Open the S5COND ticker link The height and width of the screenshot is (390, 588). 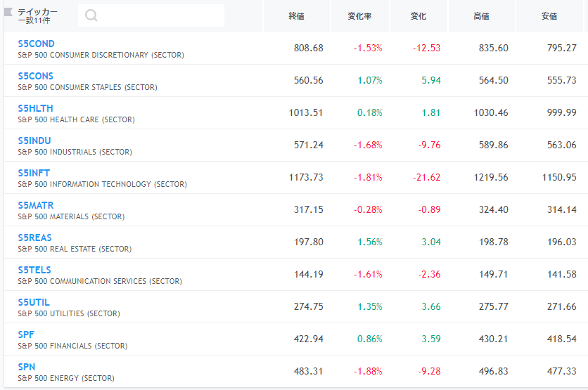click(36, 44)
